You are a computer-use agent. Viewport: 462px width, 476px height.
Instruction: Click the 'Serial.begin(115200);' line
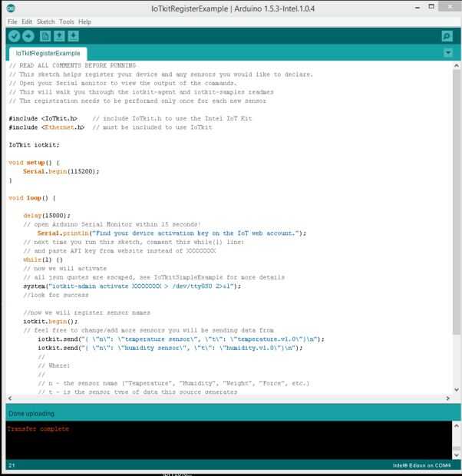61,171
